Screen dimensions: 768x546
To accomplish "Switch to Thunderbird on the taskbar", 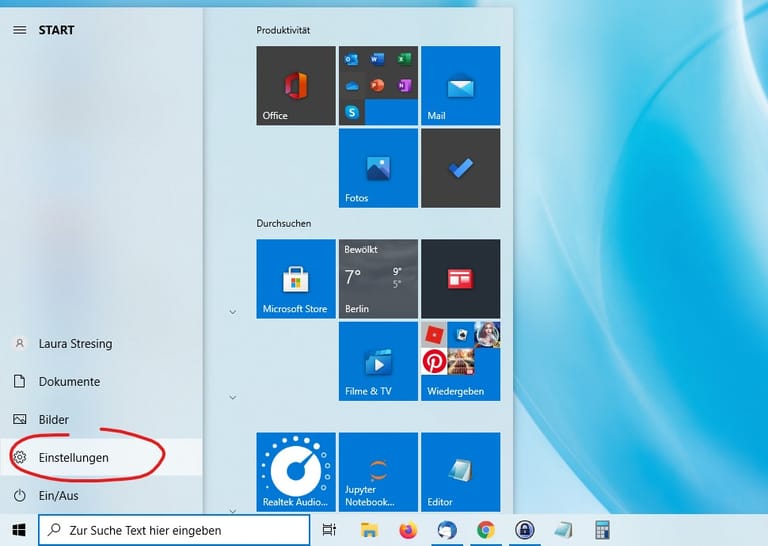I will pyautogui.click(x=447, y=530).
